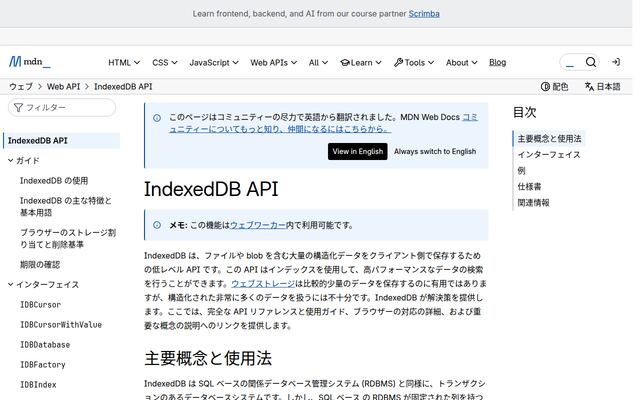Click the MDN logo

tap(30, 62)
